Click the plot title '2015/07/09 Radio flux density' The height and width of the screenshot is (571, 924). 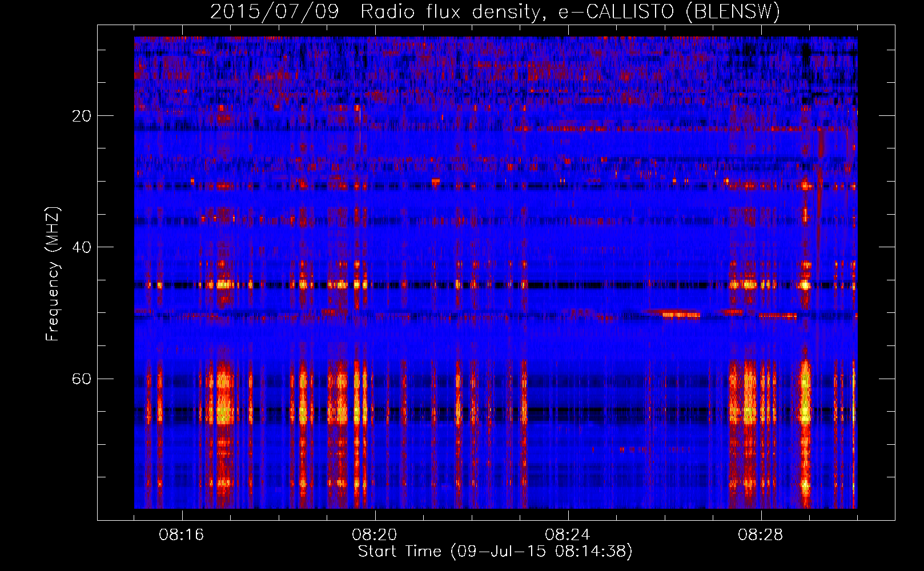point(495,11)
